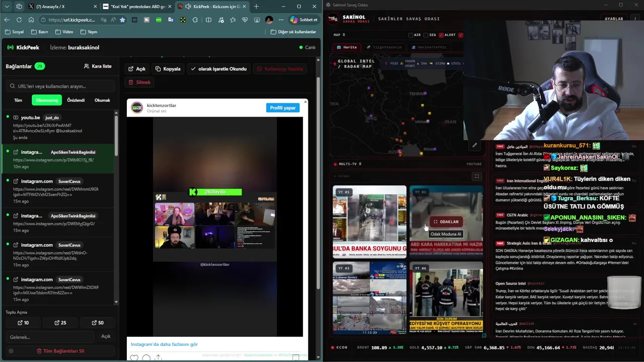The height and width of the screenshot is (362, 644).
Task: Select the Tüm filter tab
Action: [18, 100]
